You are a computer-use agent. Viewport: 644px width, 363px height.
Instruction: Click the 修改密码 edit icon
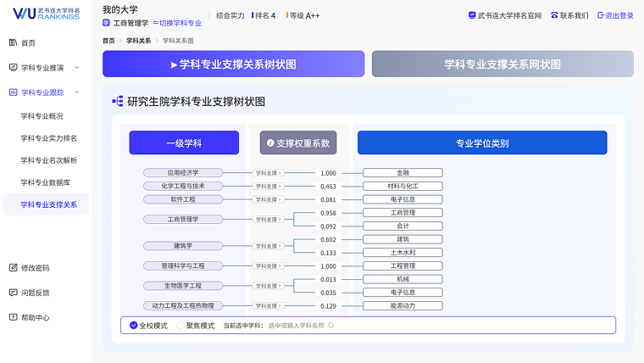click(x=14, y=268)
